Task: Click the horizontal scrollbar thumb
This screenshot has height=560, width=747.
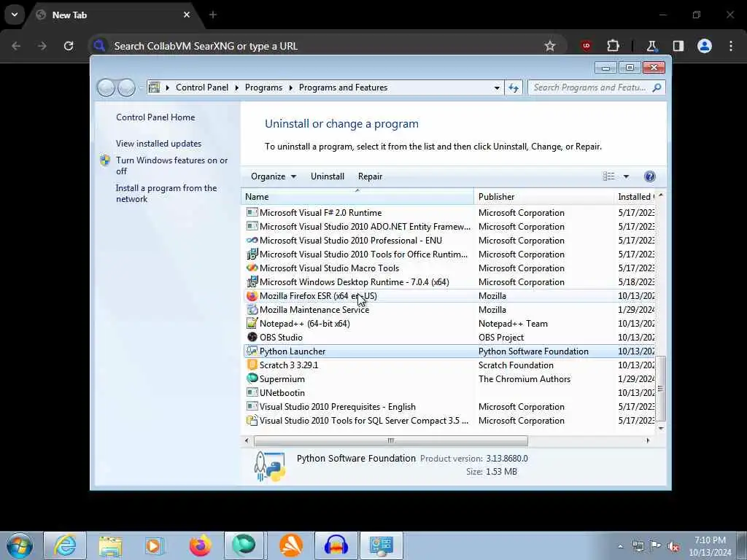Action: click(x=391, y=441)
